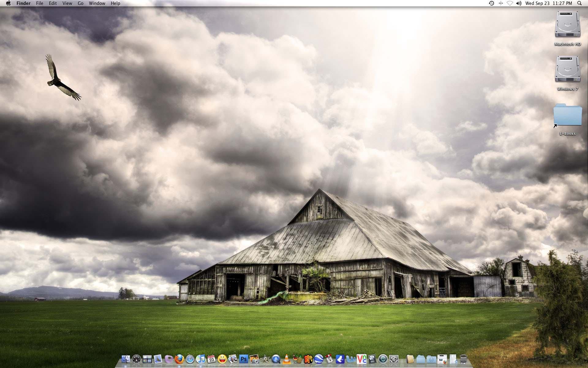Open Time Machine from the Dock
The height and width of the screenshot is (368, 588).
point(383,359)
